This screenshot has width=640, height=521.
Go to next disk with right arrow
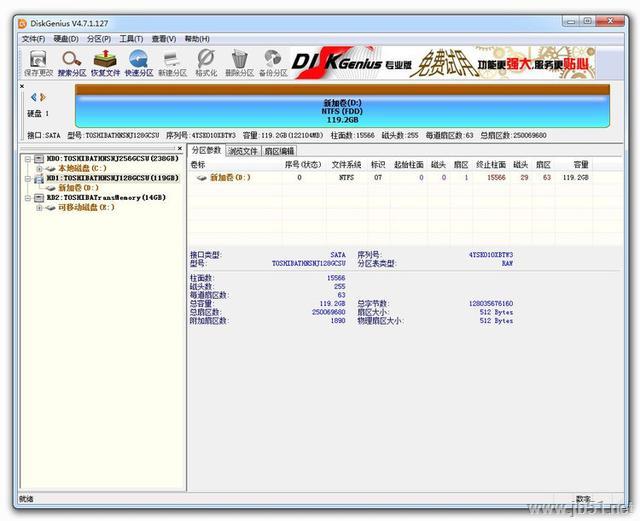[43, 97]
